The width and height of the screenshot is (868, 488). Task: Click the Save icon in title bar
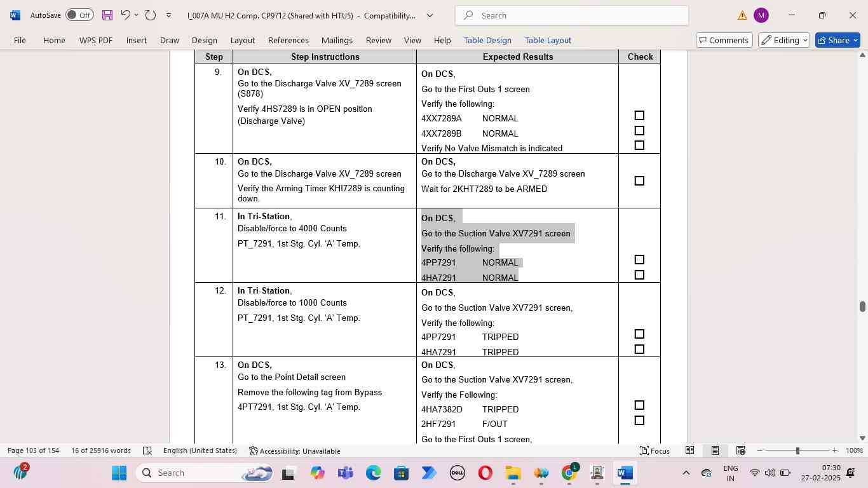pyautogui.click(x=107, y=15)
